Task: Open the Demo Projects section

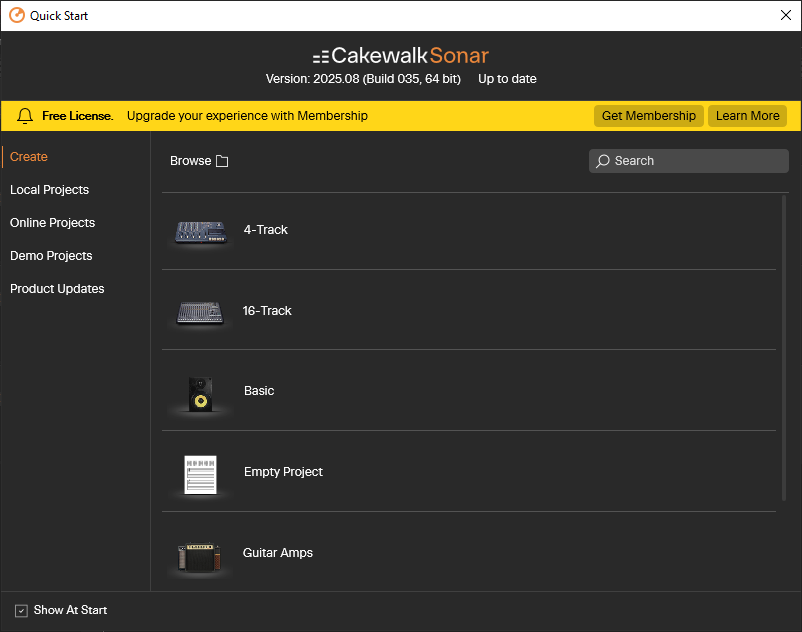Action: pos(51,256)
